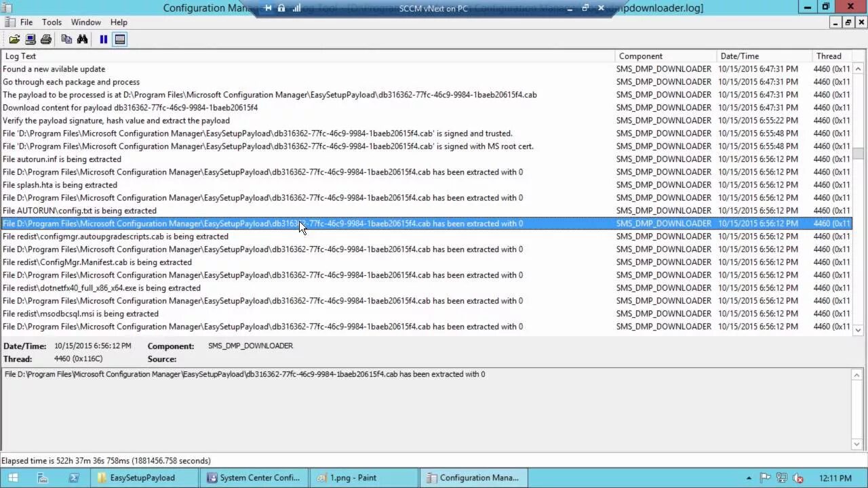This screenshot has height=488, width=868.
Task: Sort by the Date/Time column header
Action: click(x=764, y=56)
